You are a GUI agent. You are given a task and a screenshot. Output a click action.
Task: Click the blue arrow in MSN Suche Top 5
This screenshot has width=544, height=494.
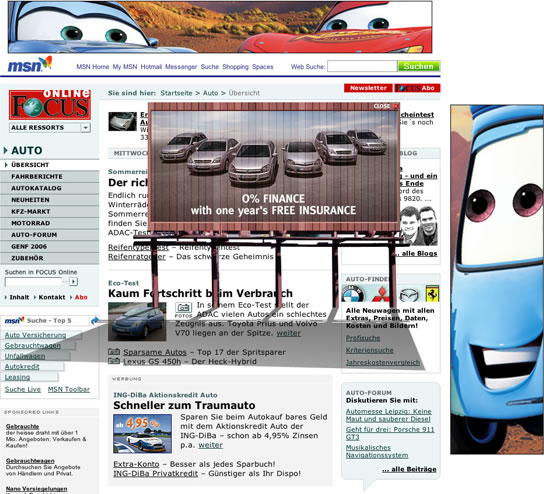(94, 321)
